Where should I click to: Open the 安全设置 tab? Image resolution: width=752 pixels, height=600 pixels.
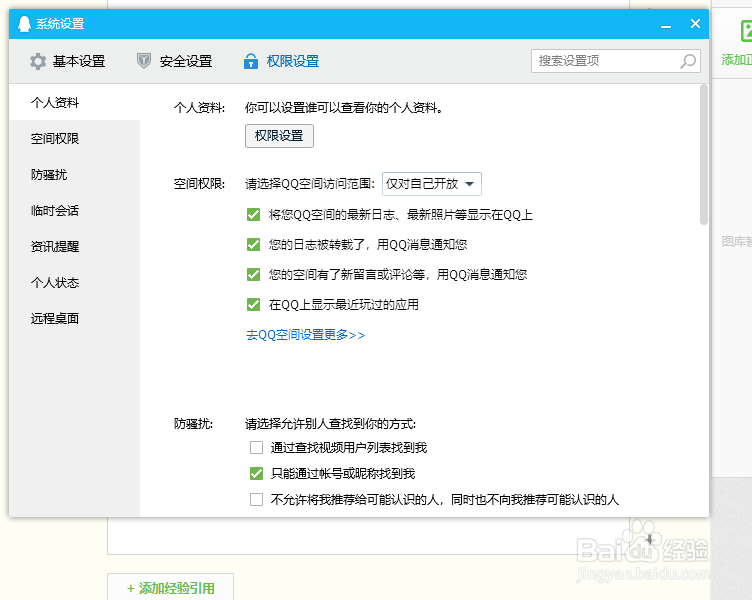[175, 61]
